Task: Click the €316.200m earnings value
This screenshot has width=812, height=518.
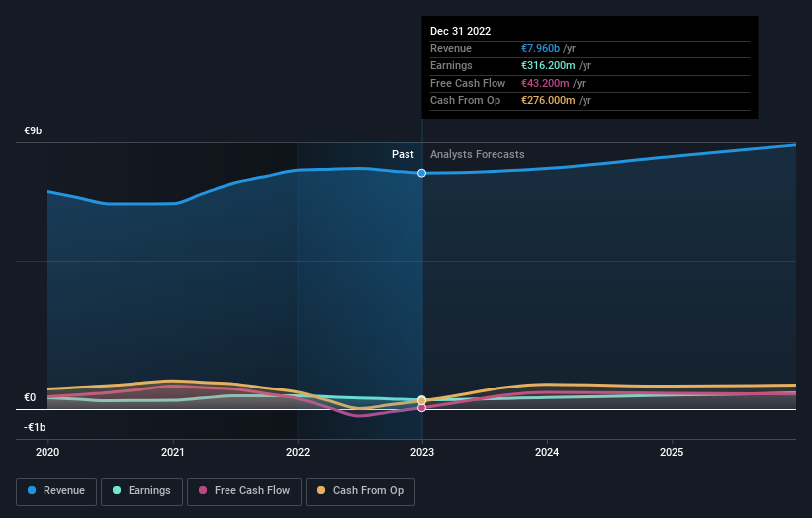Action: click(x=548, y=65)
